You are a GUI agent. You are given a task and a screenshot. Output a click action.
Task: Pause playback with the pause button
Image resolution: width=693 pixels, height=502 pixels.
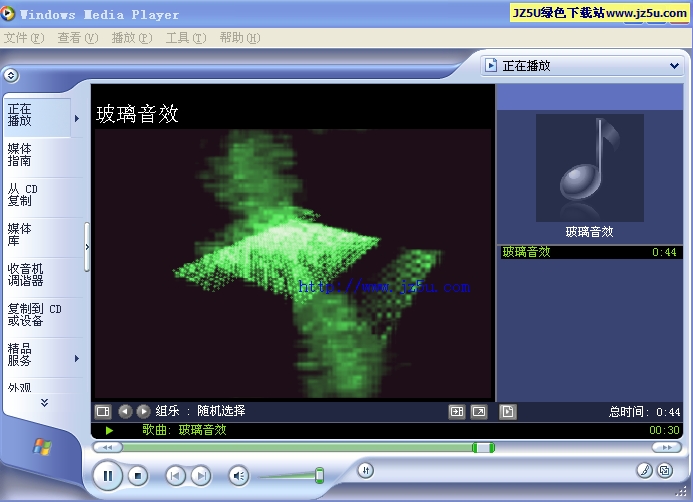click(x=107, y=475)
